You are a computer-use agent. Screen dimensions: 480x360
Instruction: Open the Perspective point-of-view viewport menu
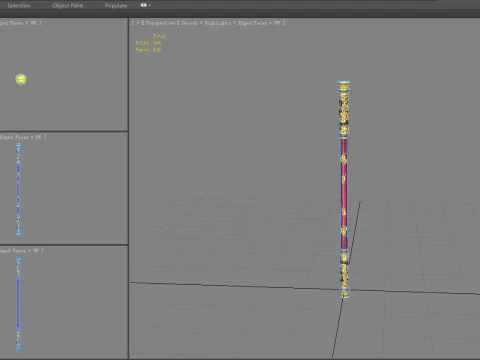pyautogui.click(x=160, y=23)
